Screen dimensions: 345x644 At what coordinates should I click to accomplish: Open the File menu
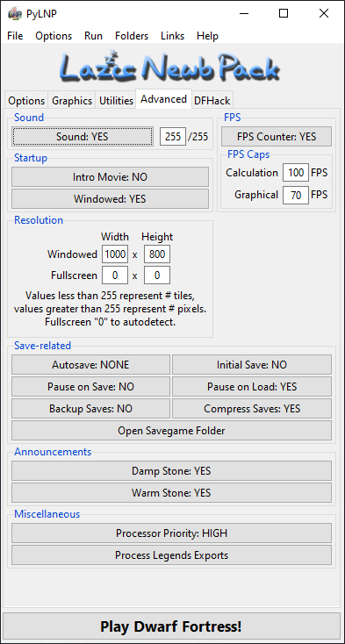coord(15,36)
